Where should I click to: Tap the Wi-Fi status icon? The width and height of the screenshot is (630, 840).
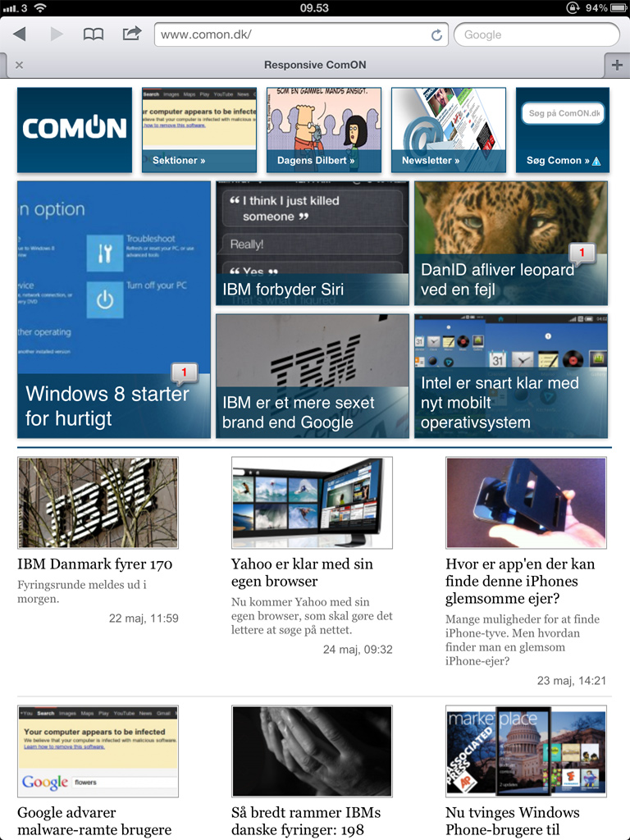39,7
